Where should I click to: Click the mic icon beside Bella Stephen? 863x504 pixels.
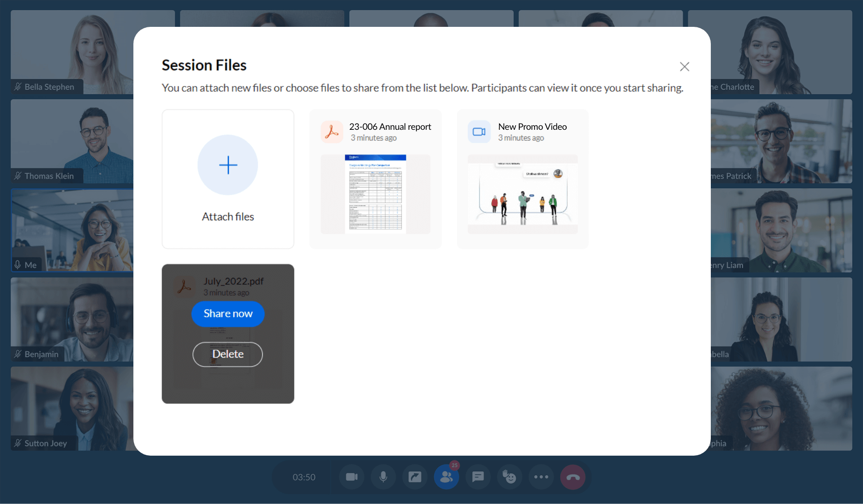click(x=17, y=87)
